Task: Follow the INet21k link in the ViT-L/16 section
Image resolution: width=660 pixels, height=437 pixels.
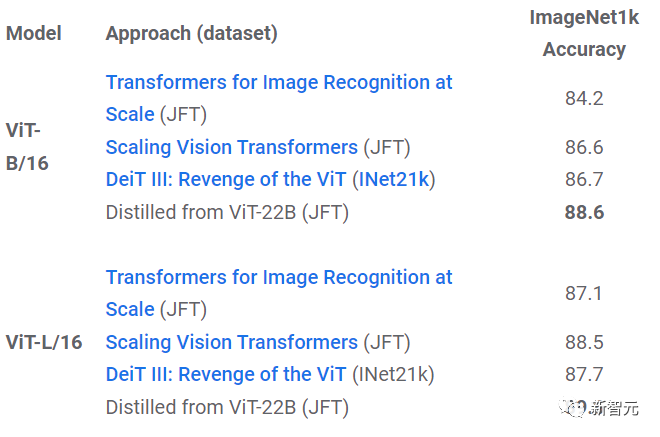Action: click(397, 374)
